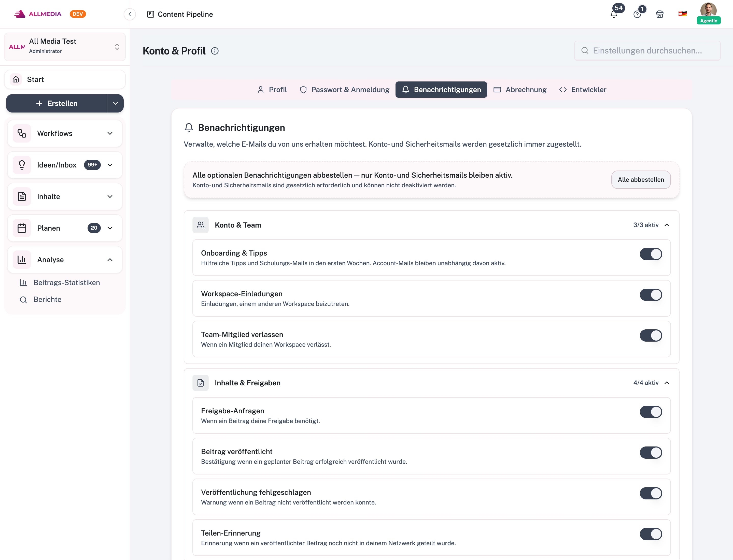Screen dimensions: 733x560
Task: Go to Start in the sidebar
Action: click(65, 79)
